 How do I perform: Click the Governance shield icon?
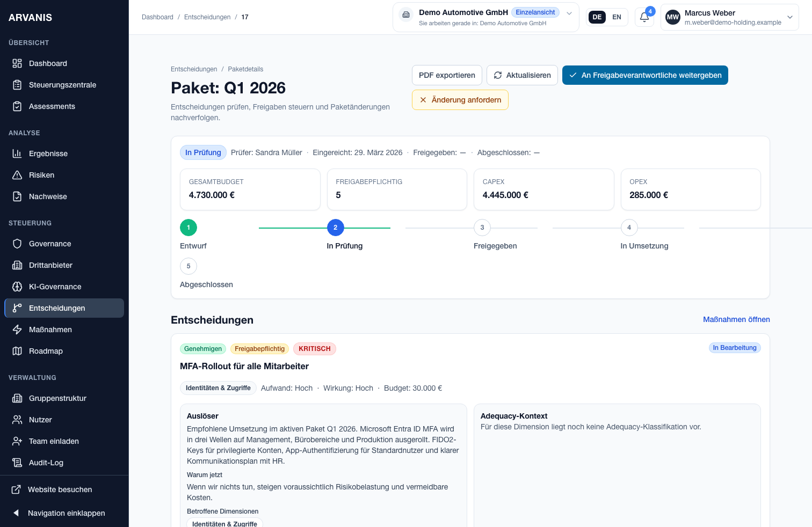17,244
